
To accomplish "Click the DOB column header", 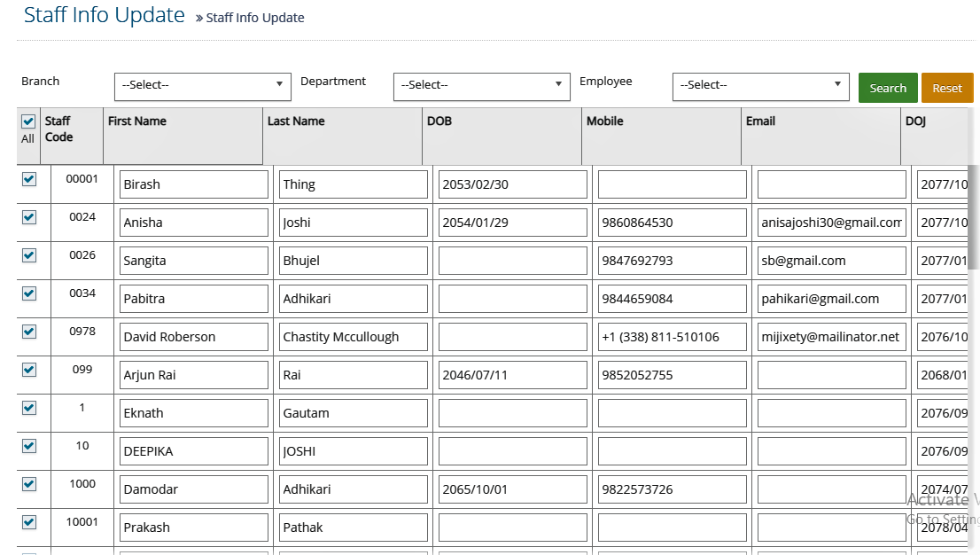I will coord(502,136).
